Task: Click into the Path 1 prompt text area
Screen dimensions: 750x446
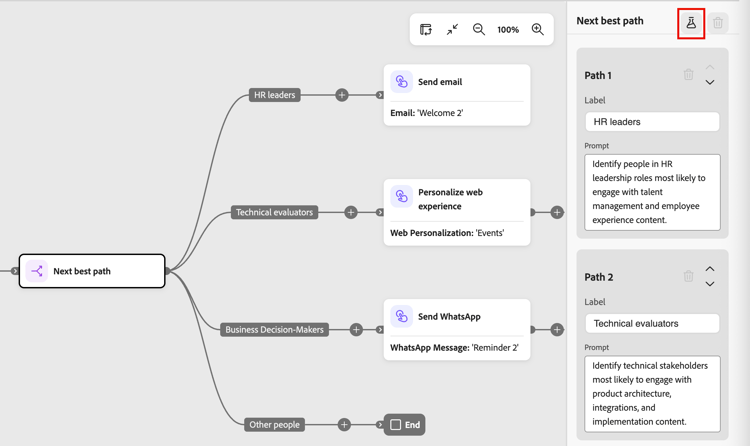Action: [652, 192]
